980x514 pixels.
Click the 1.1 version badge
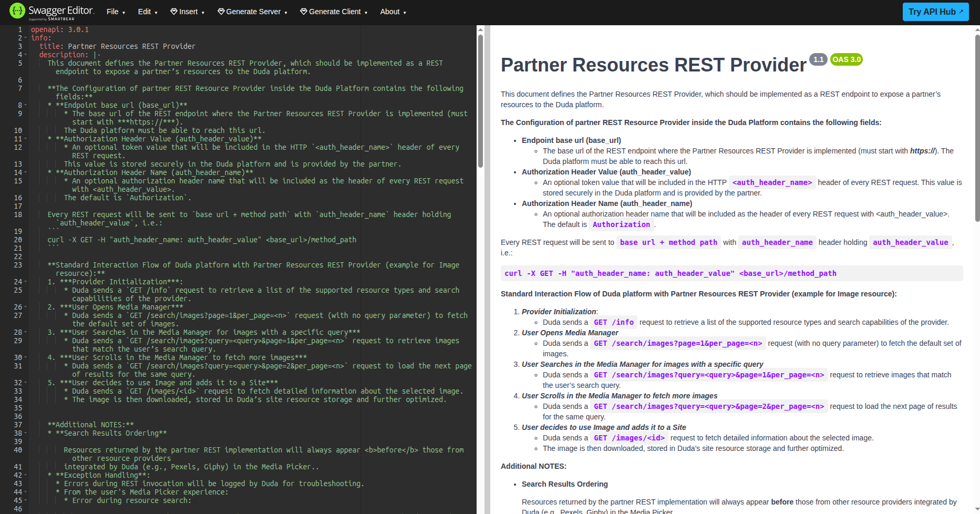tap(818, 59)
